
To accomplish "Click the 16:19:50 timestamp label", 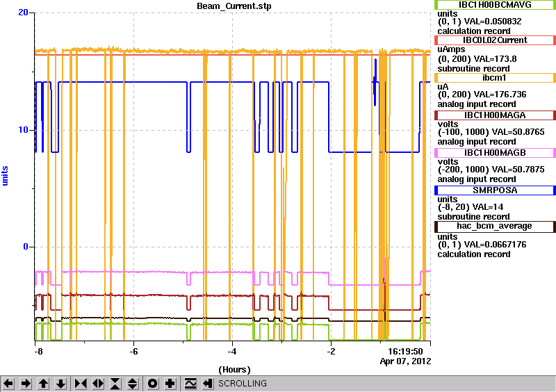I will (x=405, y=352).
